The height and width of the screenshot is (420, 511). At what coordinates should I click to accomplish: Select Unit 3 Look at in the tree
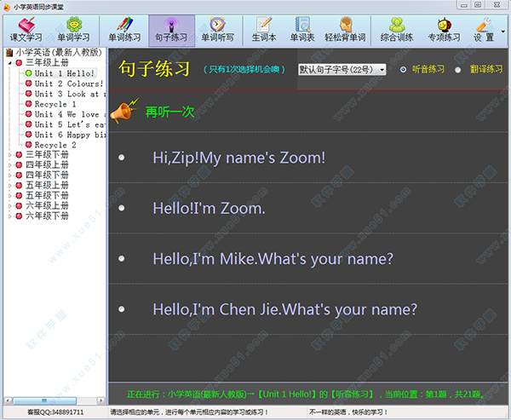tap(71, 94)
